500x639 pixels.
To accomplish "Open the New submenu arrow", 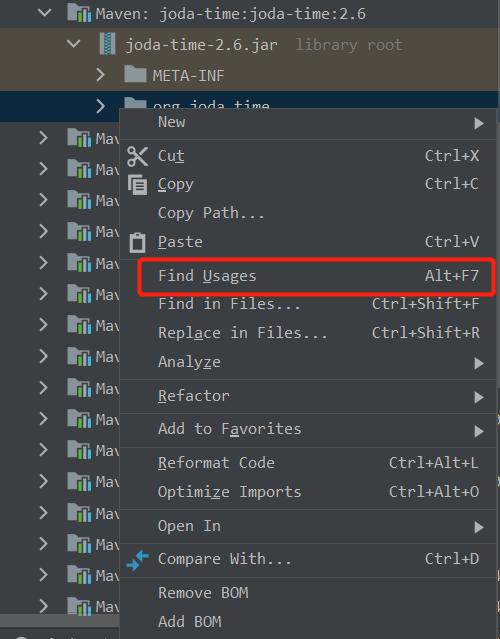I will click(479, 123).
